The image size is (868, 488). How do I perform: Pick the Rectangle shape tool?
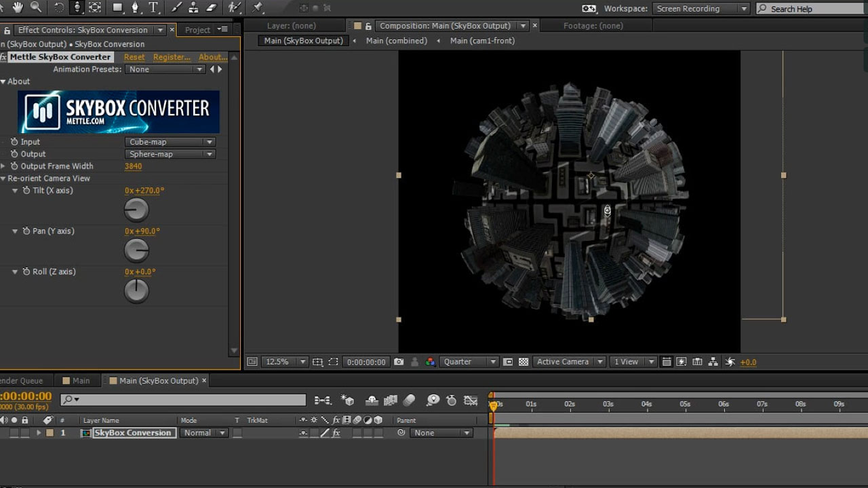coord(117,7)
